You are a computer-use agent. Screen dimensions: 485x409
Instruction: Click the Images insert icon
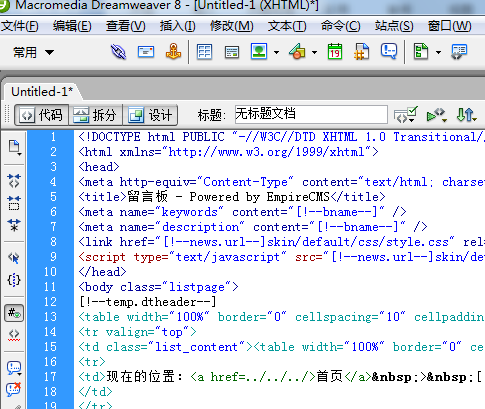pos(259,52)
